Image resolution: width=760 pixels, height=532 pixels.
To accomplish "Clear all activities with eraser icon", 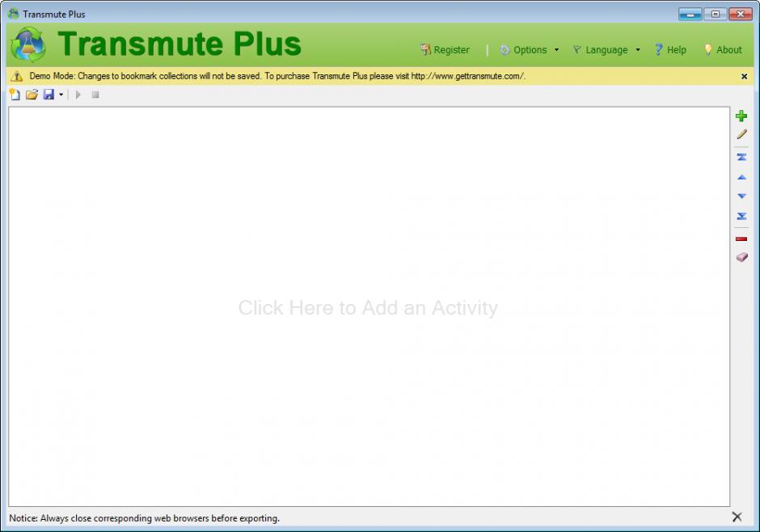I will tap(741, 257).
